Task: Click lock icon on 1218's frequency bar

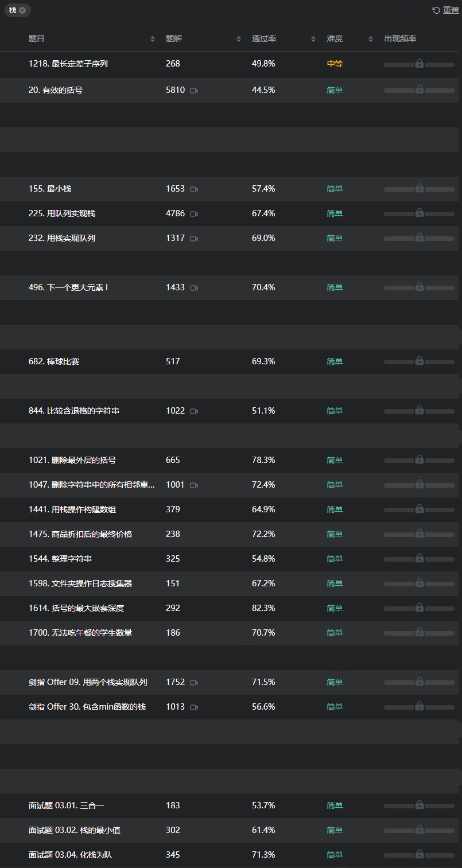Action: (x=419, y=64)
